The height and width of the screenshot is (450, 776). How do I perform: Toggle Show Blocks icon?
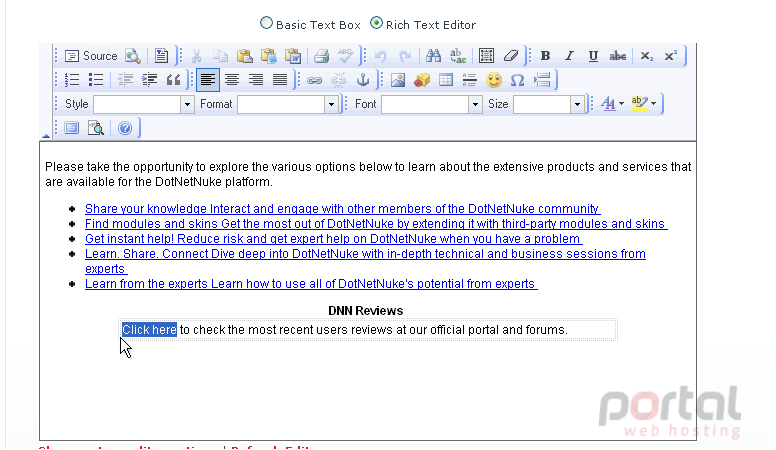point(96,128)
